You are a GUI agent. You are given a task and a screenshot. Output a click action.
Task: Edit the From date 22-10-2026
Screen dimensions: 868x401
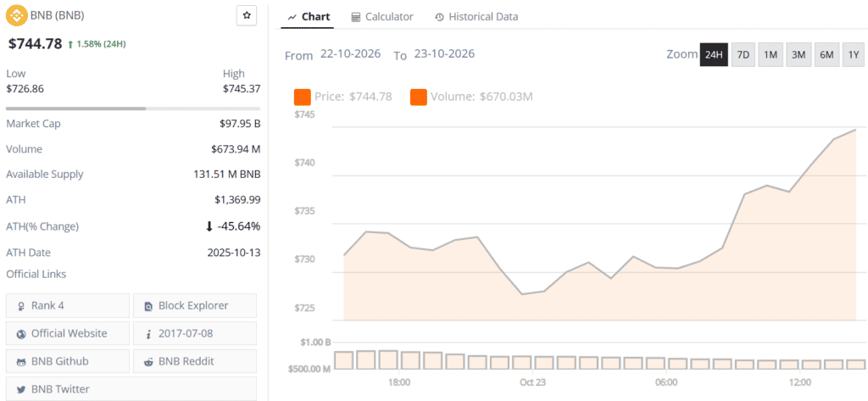[350, 54]
